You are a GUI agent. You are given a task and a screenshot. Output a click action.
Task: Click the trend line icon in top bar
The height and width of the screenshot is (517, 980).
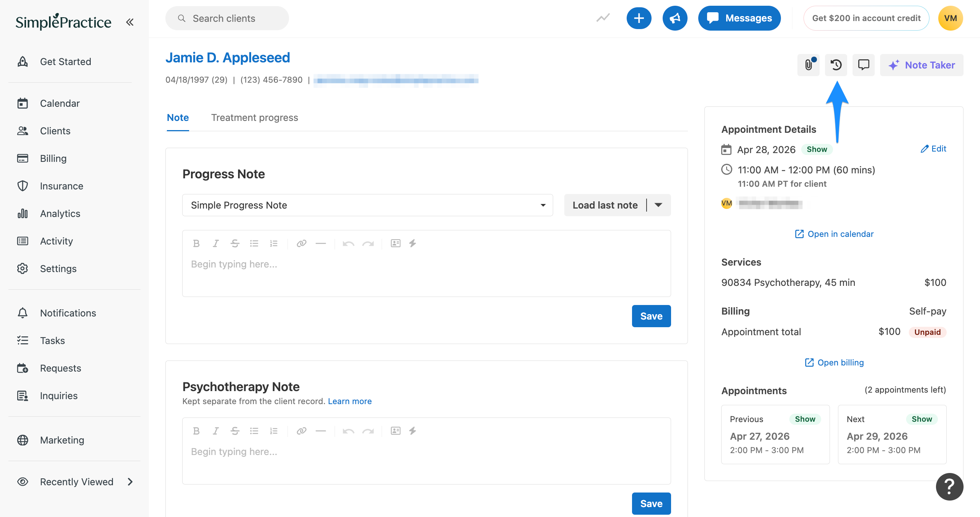coord(603,18)
